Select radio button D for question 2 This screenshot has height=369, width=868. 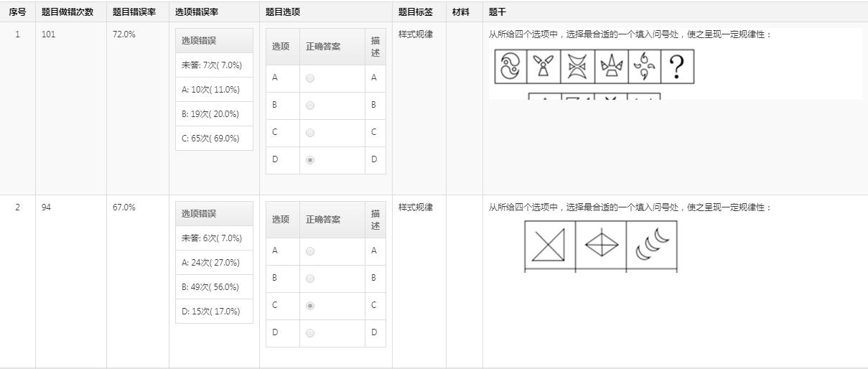(310, 333)
